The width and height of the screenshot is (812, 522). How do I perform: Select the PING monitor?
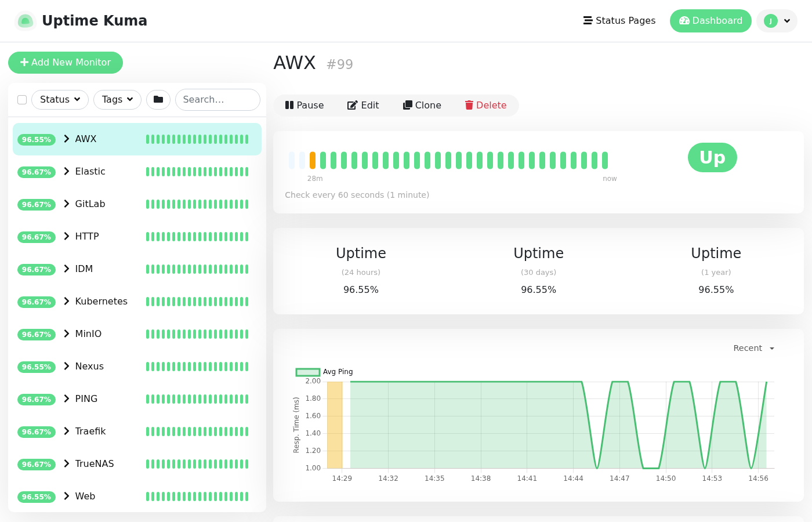(x=137, y=399)
